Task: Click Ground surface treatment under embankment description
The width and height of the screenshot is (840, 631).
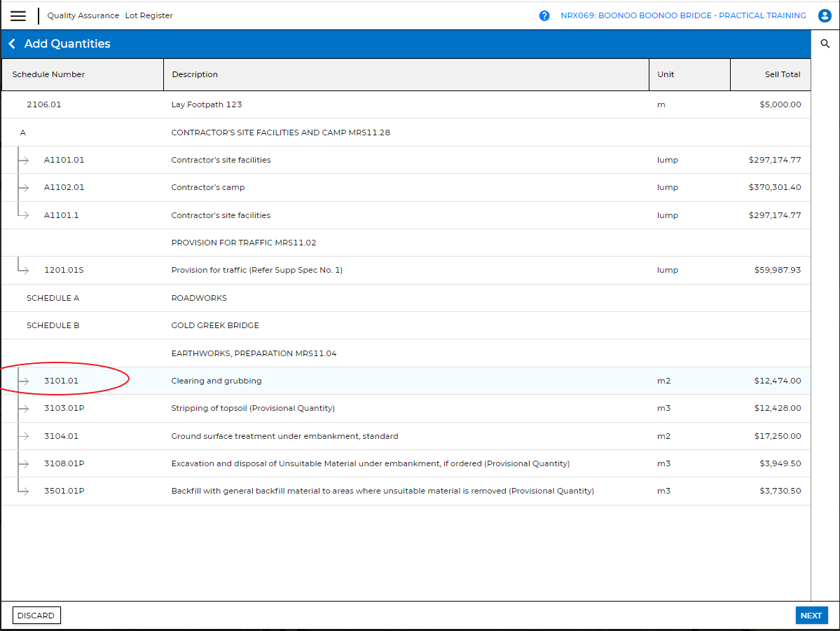Action: [284, 436]
